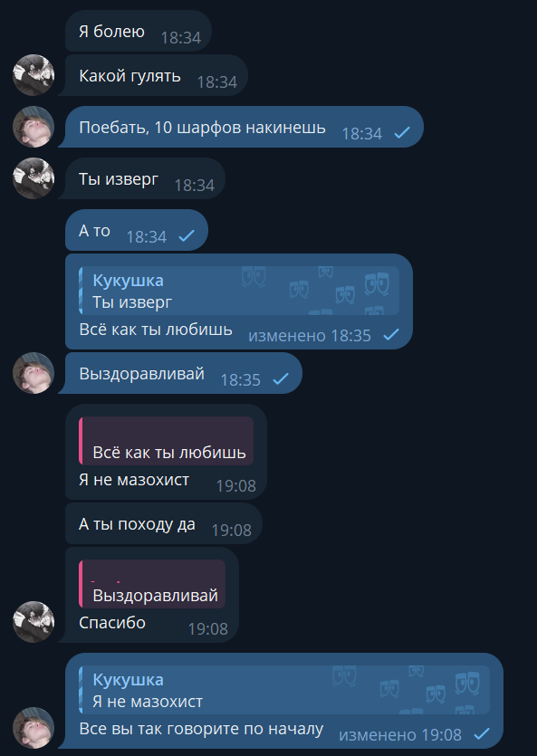Open sender avatar beside 'Ты изверг'
Image resolution: width=537 pixels, height=756 pixels.
(34, 178)
